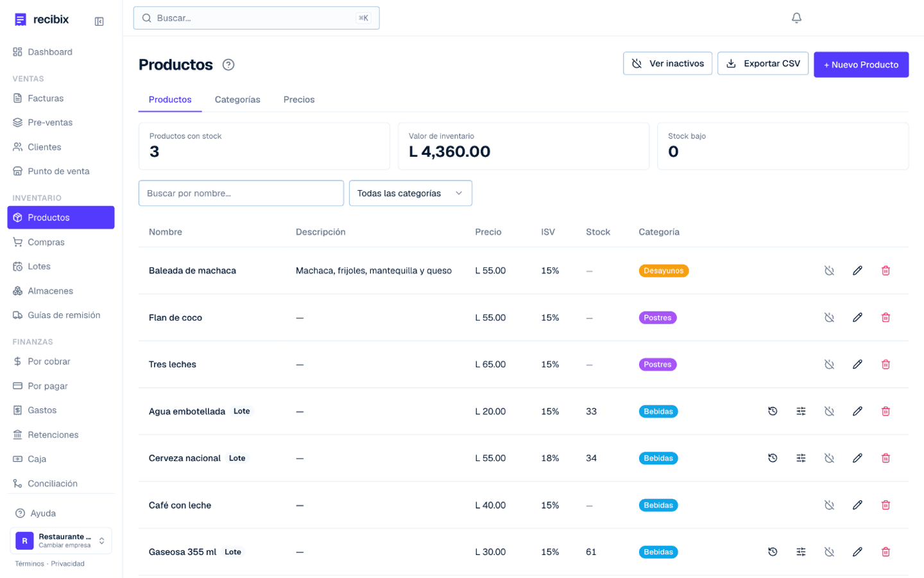Navigate to Compras in the sidebar
The width and height of the screenshot is (924, 578).
pyautogui.click(x=61, y=242)
